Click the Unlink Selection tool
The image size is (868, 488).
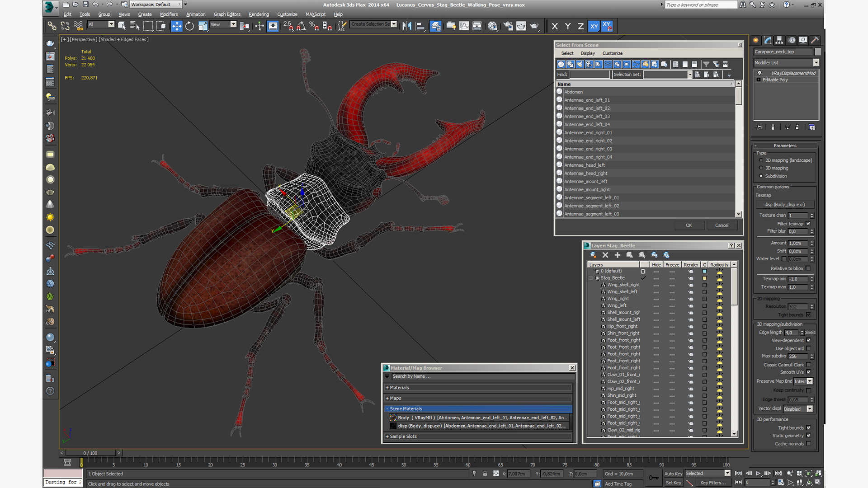point(65,26)
